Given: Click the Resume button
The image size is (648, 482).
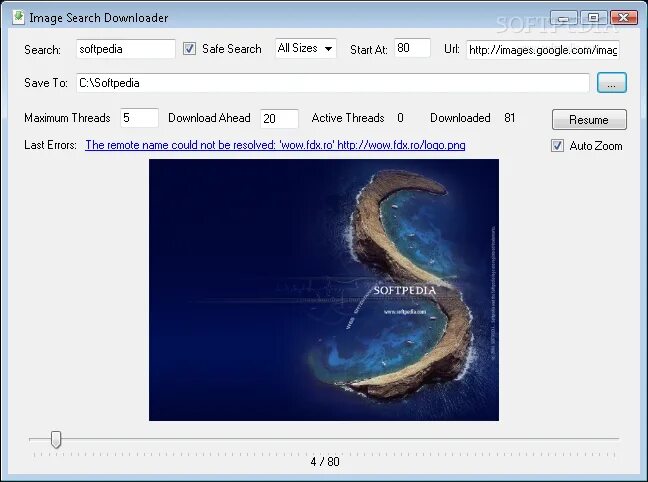Looking at the screenshot, I should 589,119.
